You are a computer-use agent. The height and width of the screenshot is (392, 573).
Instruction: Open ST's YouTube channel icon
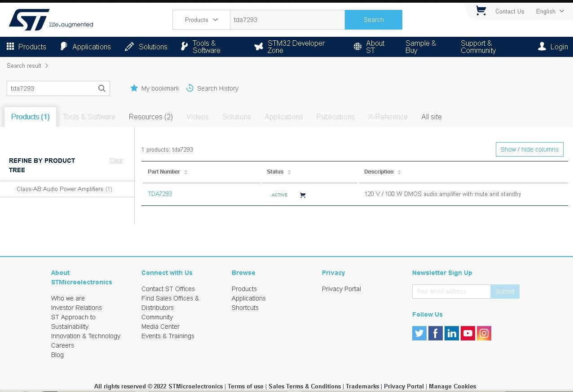point(468,333)
